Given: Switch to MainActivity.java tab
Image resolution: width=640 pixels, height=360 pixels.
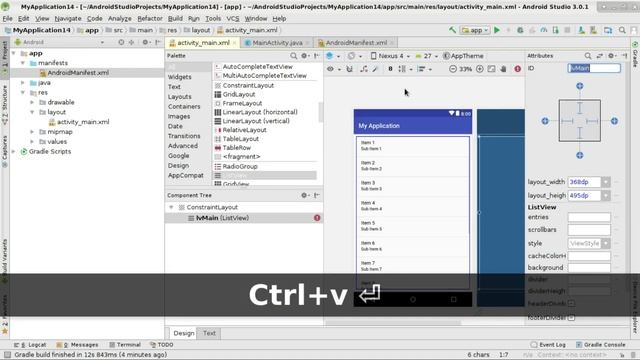Looking at the screenshot, I should [277, 42].
